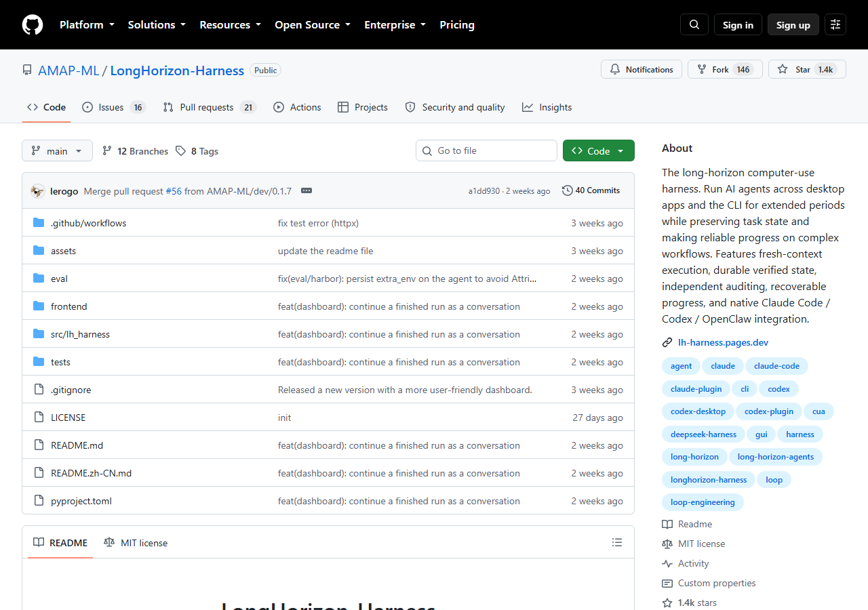Open the green Code dropdown button
The width and height of the screenshot is (868, 610).
[599, 150]
